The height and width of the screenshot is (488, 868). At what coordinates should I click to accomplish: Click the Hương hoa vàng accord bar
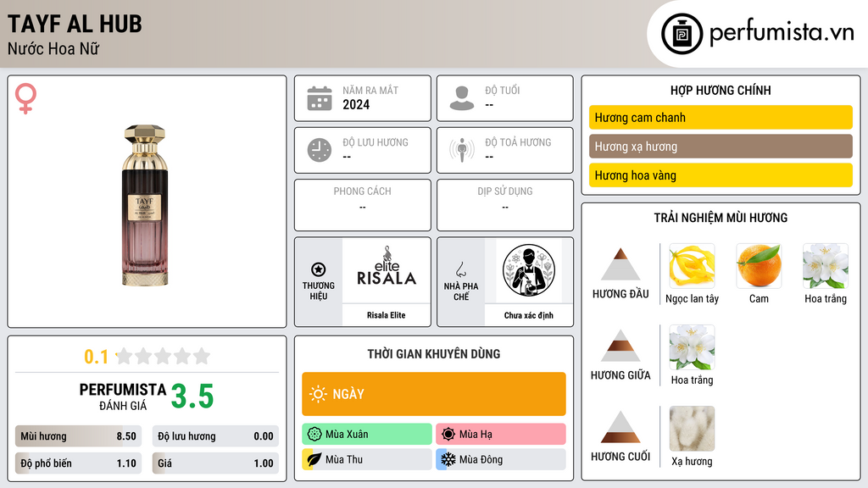pyautogui.click(x=721, y=175)
